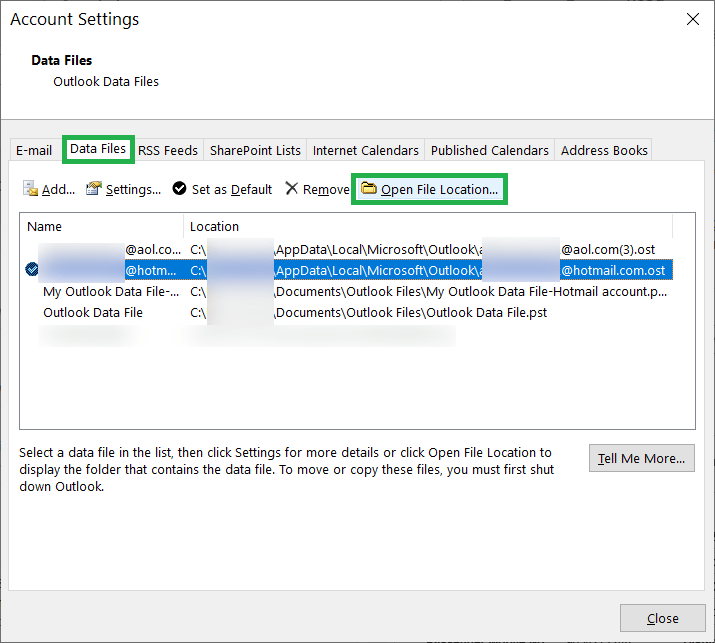Click the @hotmail.com.ost location path
Viewport: 715px width, 643px height.
click(427, 270)
